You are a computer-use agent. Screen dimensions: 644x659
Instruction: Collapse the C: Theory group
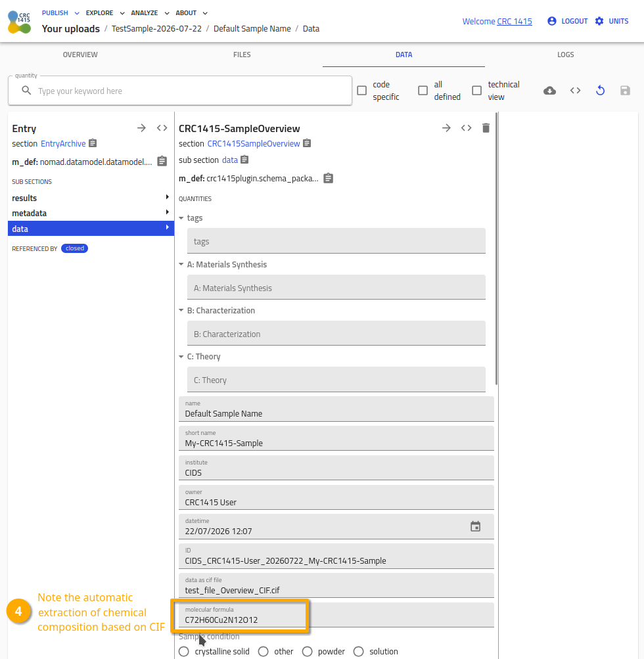click(181, 356)
